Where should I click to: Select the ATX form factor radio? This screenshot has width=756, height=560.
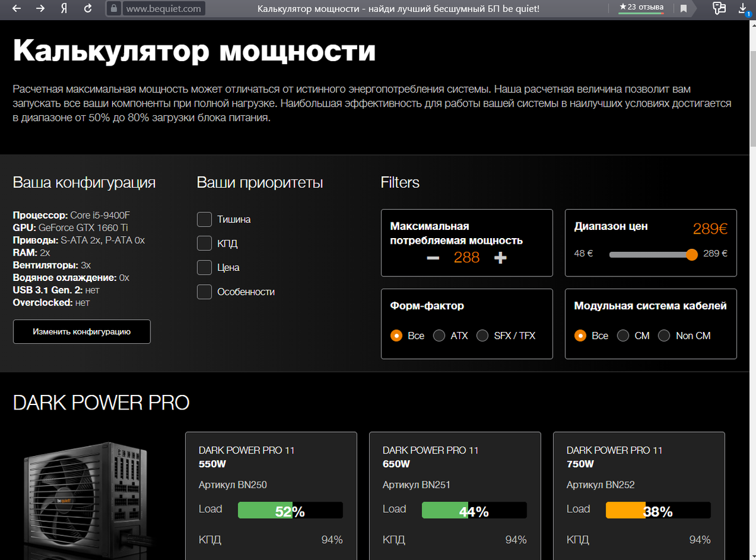click(x=439, y=336)
